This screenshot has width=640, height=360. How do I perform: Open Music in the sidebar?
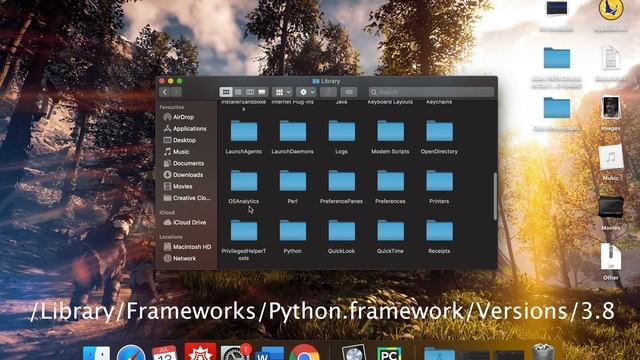(x=176, y=151)
